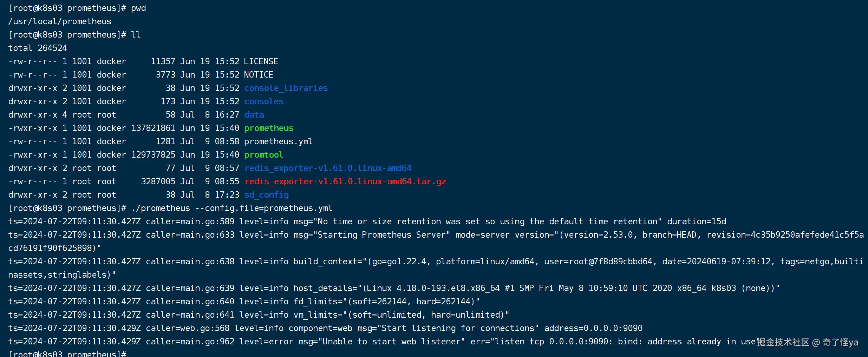
Task: Click the data directory name
Action: [x=254, y=115]
